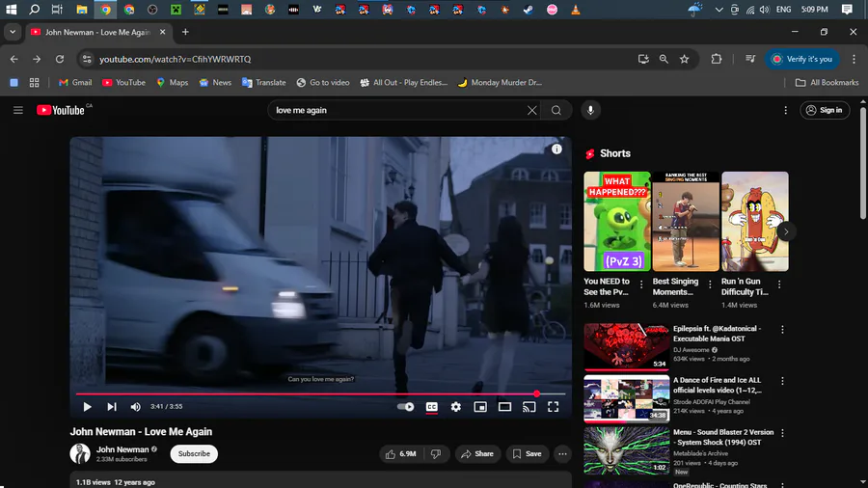
Task: Open Gmail bookmark
Action: click(75, 82)
